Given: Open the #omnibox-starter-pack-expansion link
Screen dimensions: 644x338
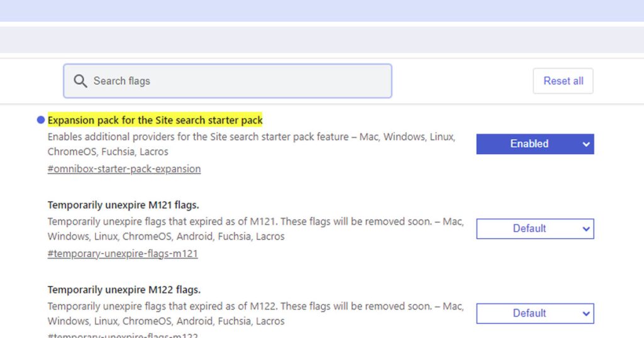Looking at the screenshot, I should point(124,169).
